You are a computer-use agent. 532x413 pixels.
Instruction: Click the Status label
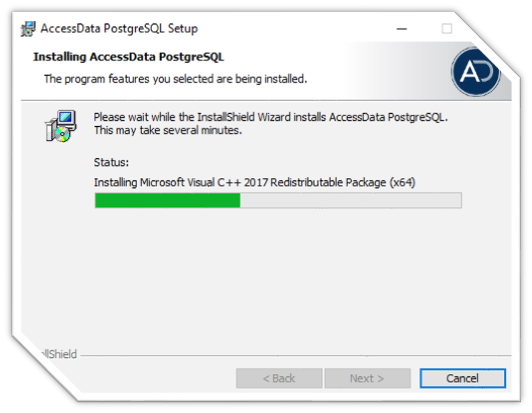coord(111,163)
